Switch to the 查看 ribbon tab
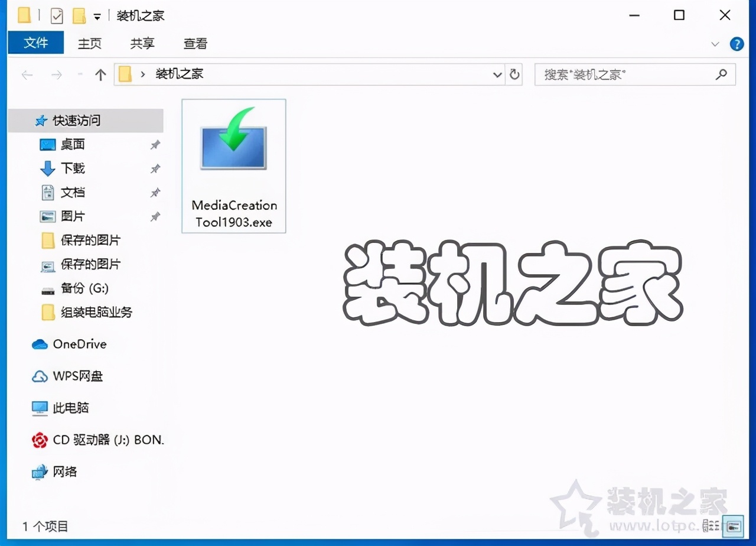Image resolution: width=756 pixels, height=546 pixels. (x=195, y=43)
